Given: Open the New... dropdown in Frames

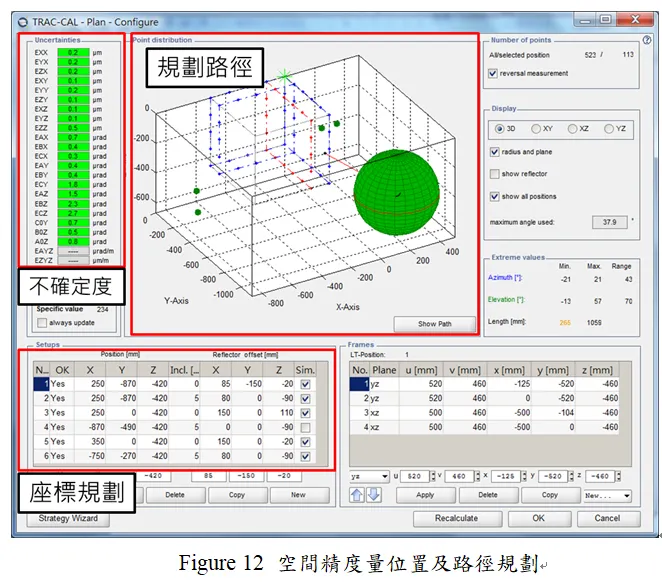Looking at the screenshot, I should coord(607,496).
